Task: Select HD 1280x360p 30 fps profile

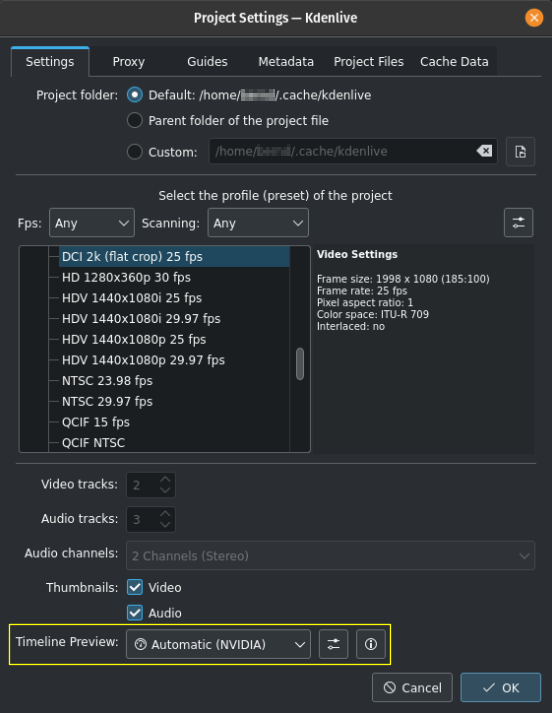Action: [174, 277]
